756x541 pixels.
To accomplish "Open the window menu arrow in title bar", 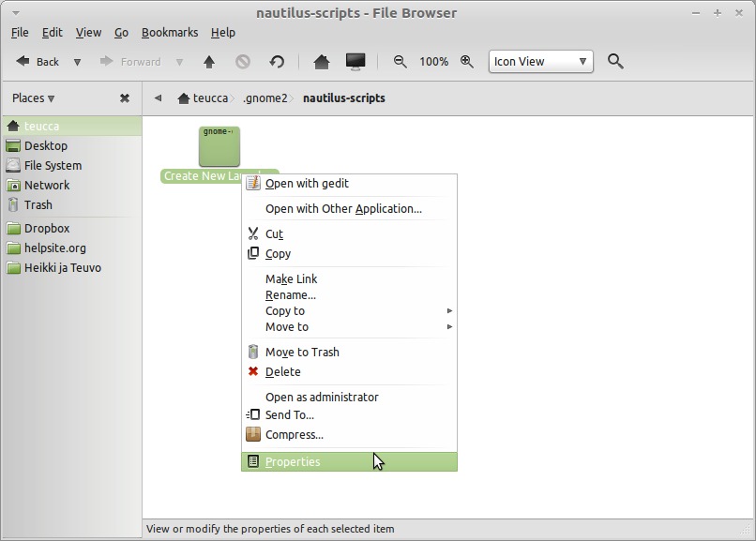I will tap(15, 13).
